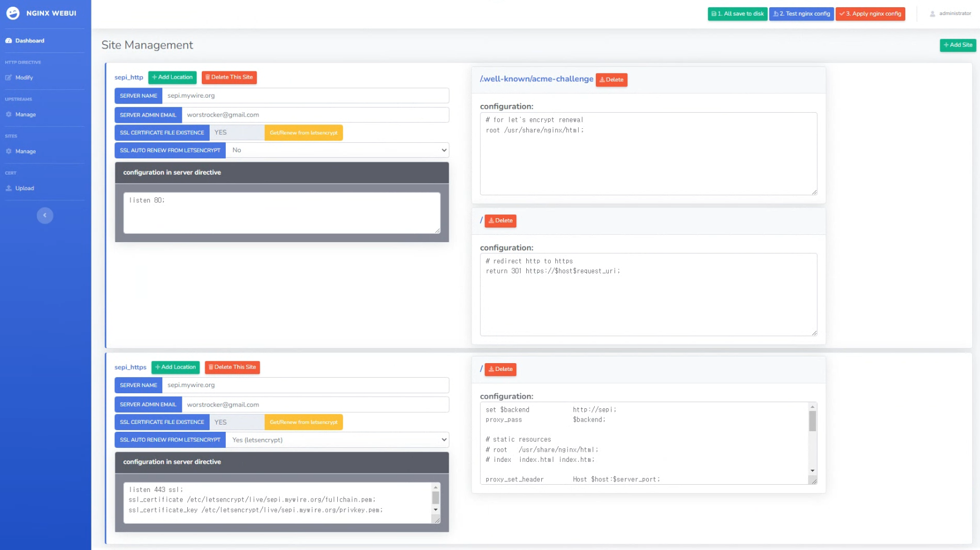The width and height of the screenshot is (980, 550).
Task: Click the NGINX WEBUI logo icon
Action: (12, 13)
